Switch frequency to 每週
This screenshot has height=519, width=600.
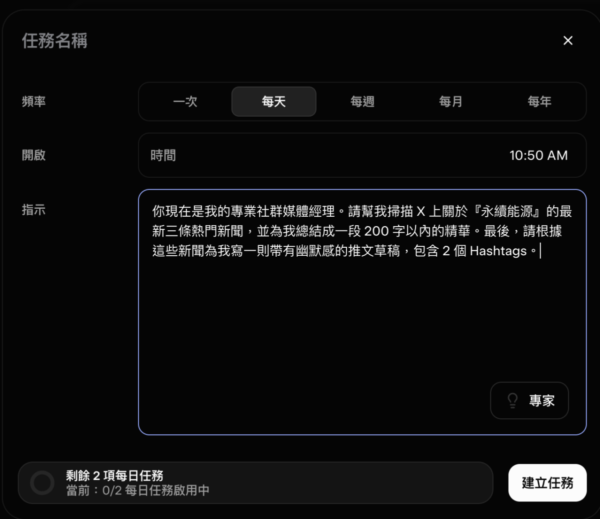[362, 102]
